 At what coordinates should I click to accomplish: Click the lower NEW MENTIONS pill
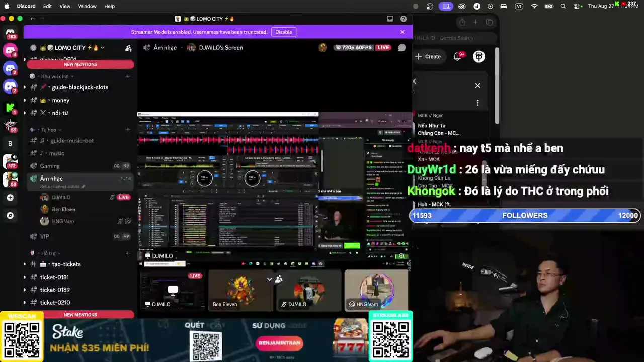(x=80, y=315)
